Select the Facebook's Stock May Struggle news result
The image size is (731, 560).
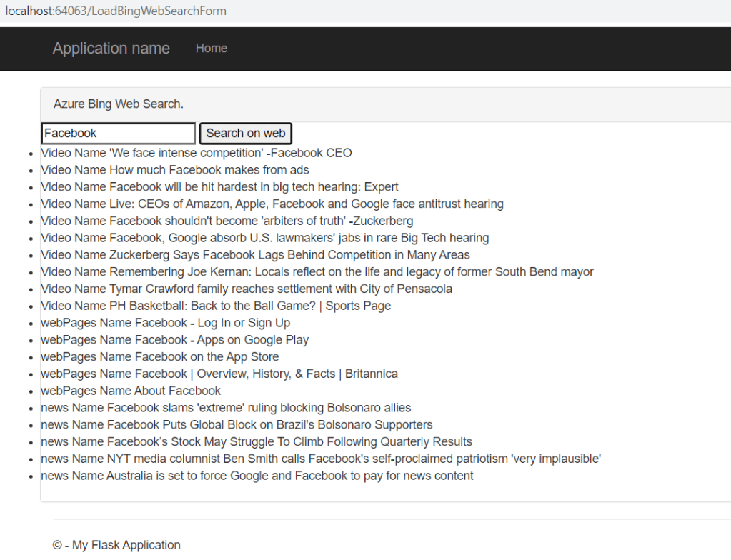pos(257,442)
